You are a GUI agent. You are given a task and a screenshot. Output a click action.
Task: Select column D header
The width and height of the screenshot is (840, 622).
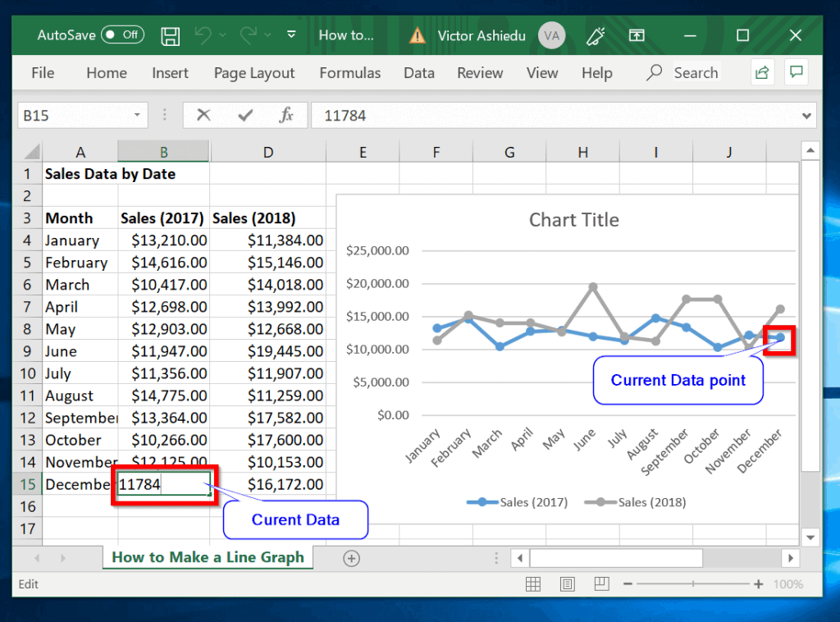coord(268,152)
